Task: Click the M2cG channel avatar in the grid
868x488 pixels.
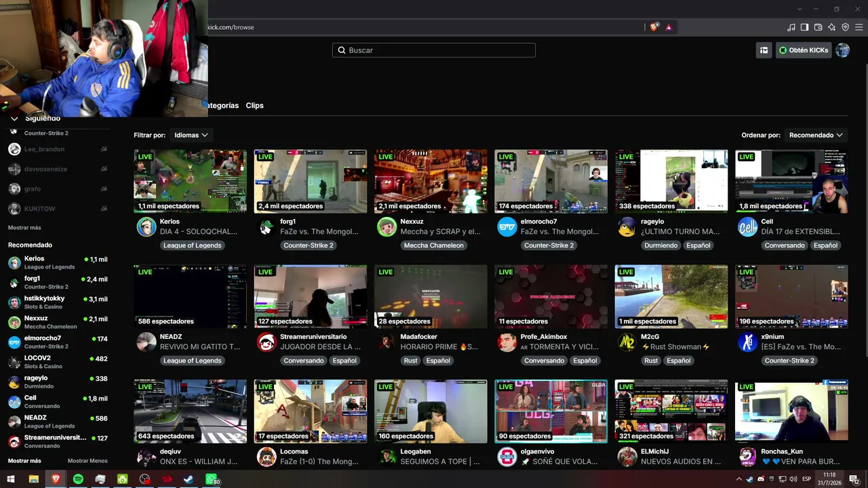Action: [627, 342]
